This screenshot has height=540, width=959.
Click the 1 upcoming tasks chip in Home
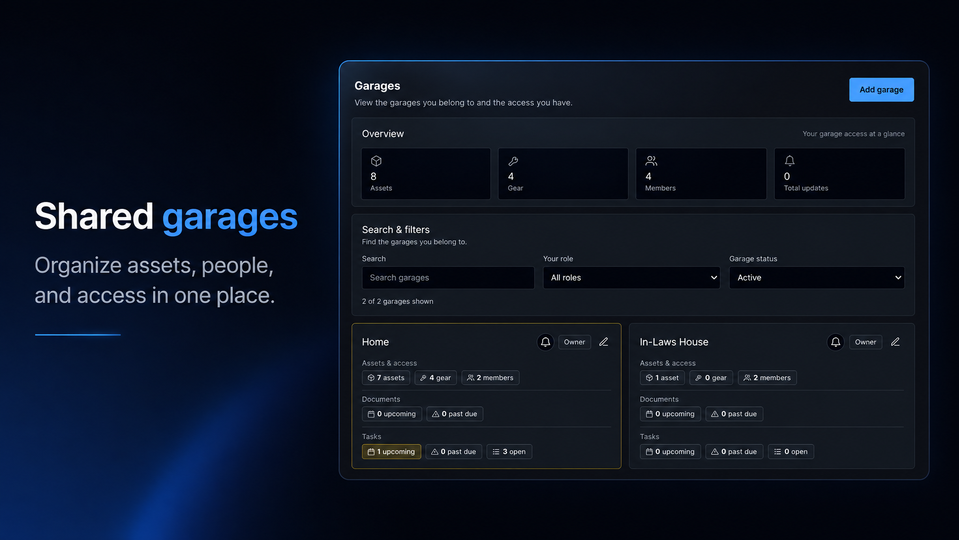391,452
